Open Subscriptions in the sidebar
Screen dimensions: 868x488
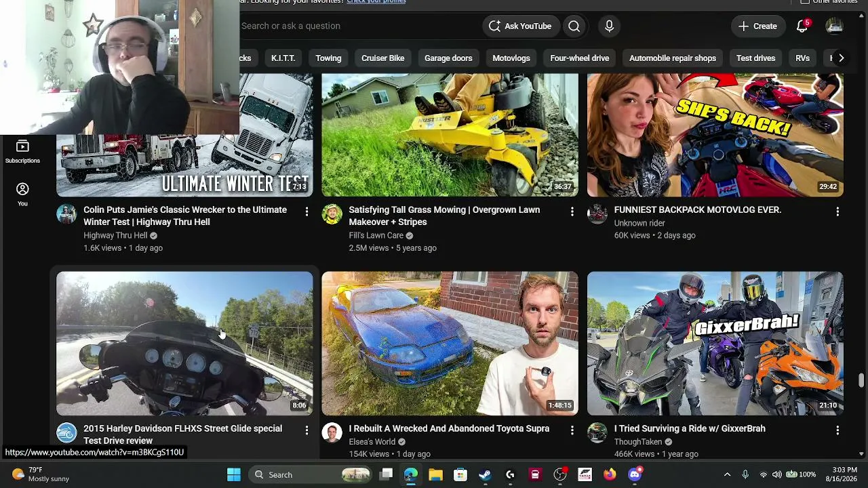tap(22, 152)
